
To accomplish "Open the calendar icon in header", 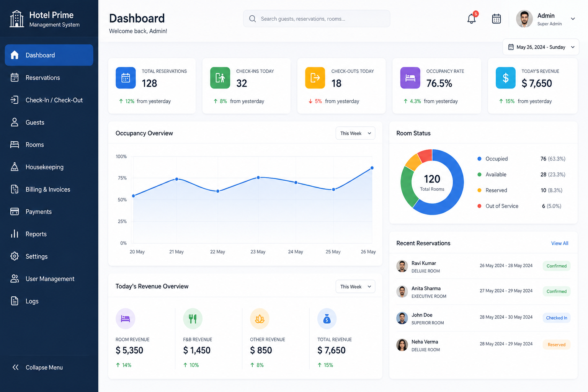I will point(497,19).
